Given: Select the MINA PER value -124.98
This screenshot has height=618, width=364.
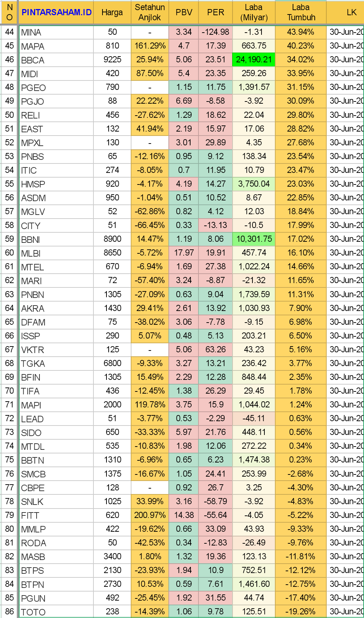Looking at the screenshot, I should pos(216,32).
